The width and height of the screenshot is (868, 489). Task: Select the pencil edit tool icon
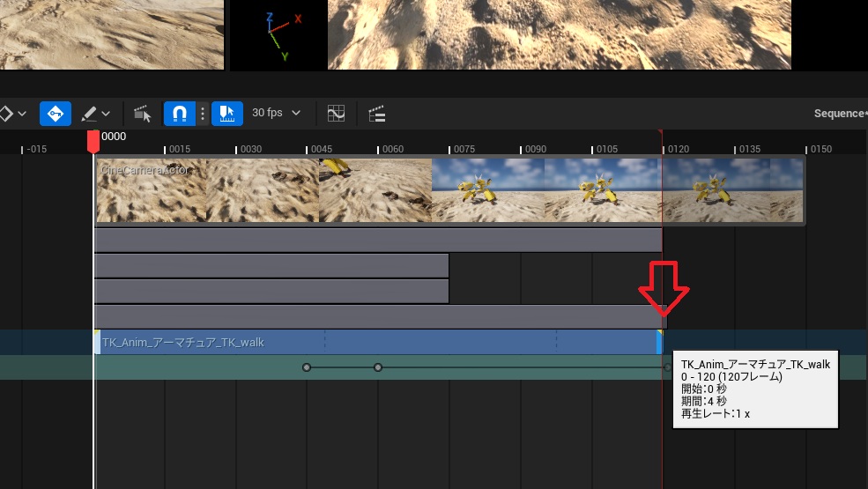click(89, 114)
